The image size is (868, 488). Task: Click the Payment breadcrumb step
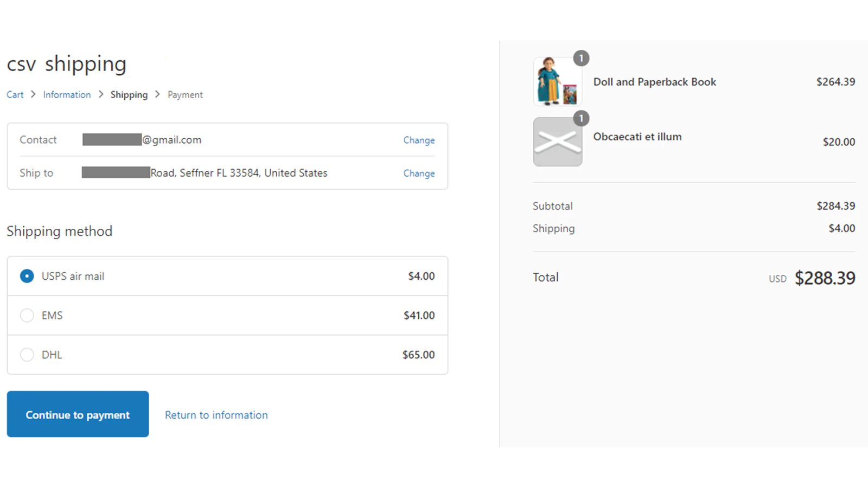pos(185,95)
